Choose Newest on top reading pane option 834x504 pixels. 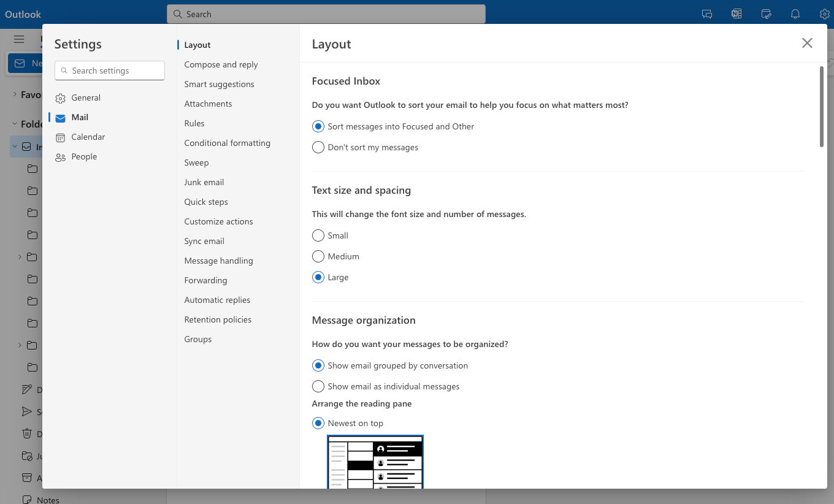pyautogui.click(x=318, y=423)
